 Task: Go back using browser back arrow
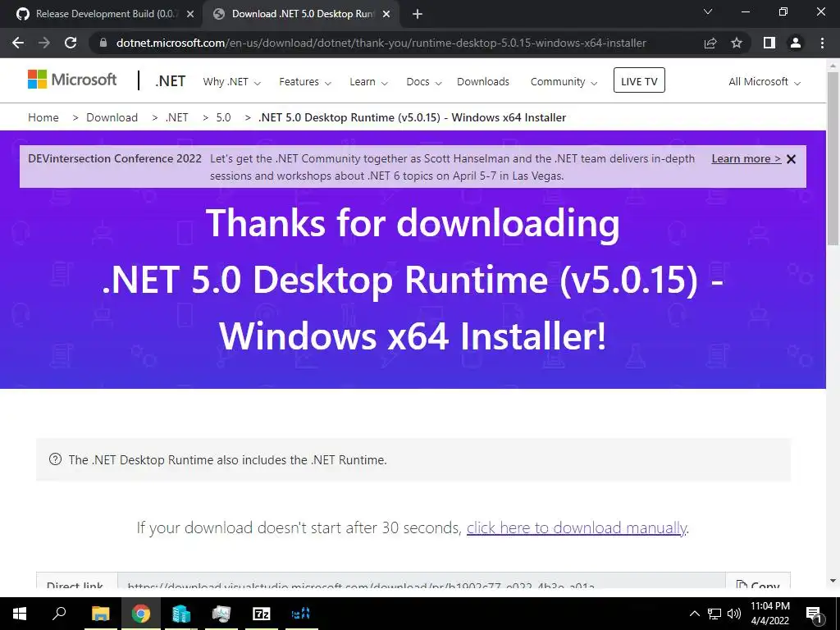pos(18,43)
